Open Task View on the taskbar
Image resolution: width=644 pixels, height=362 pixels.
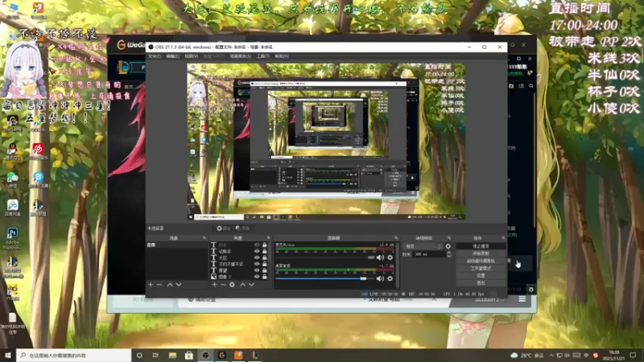coord(155,355)
